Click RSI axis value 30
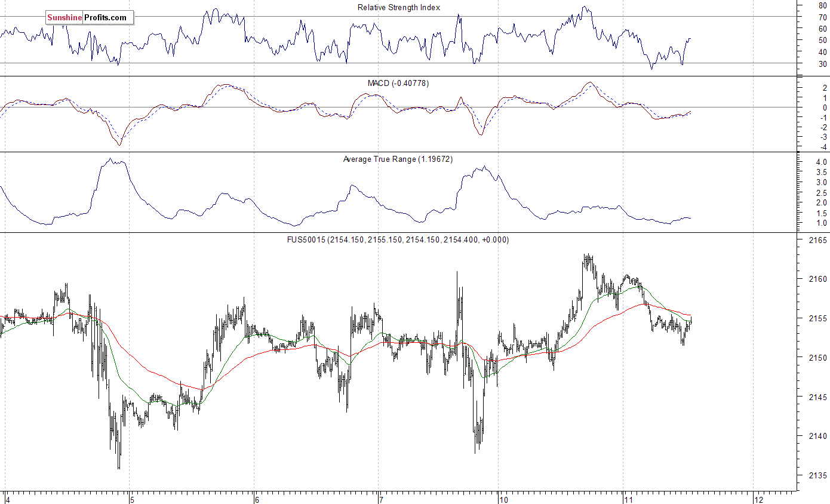This screenshot has width=830, height=504. click(822, 64)
